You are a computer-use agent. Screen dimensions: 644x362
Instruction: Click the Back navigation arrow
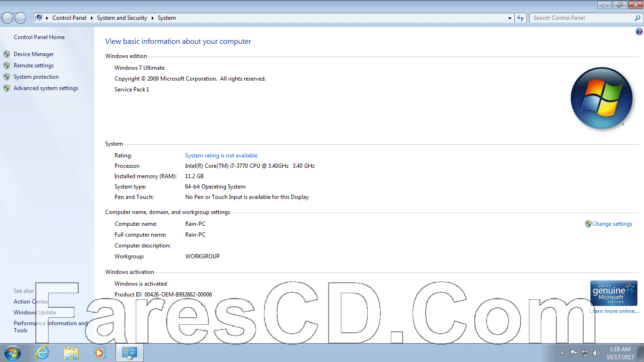tap(8, 18)
